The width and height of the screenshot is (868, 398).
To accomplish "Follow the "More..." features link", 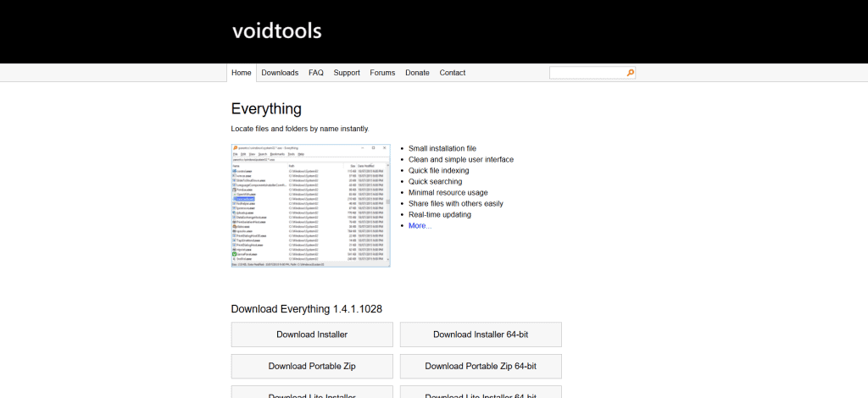I will tap(420, 225).
